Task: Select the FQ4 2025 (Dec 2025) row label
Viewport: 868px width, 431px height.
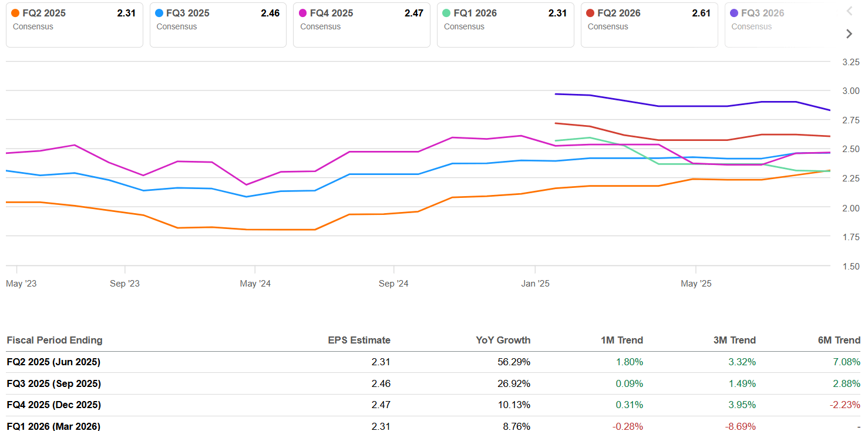Action: [53, 405]
